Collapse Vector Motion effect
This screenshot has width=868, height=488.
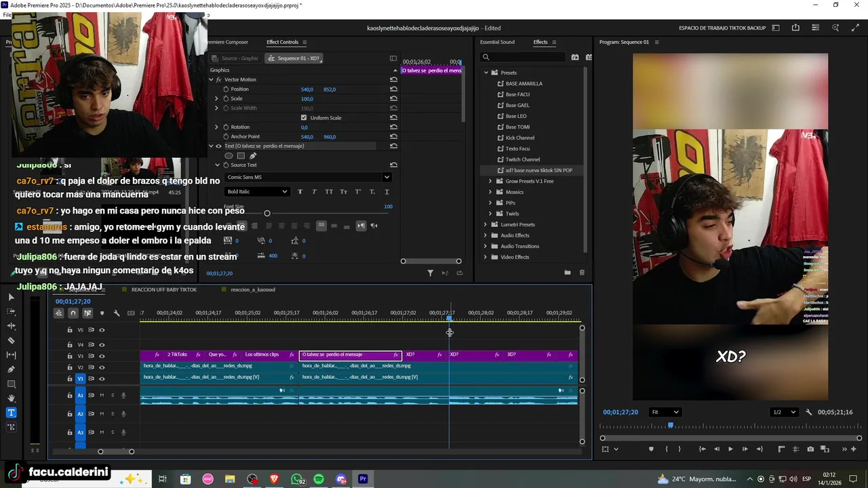tap(211, 79)
